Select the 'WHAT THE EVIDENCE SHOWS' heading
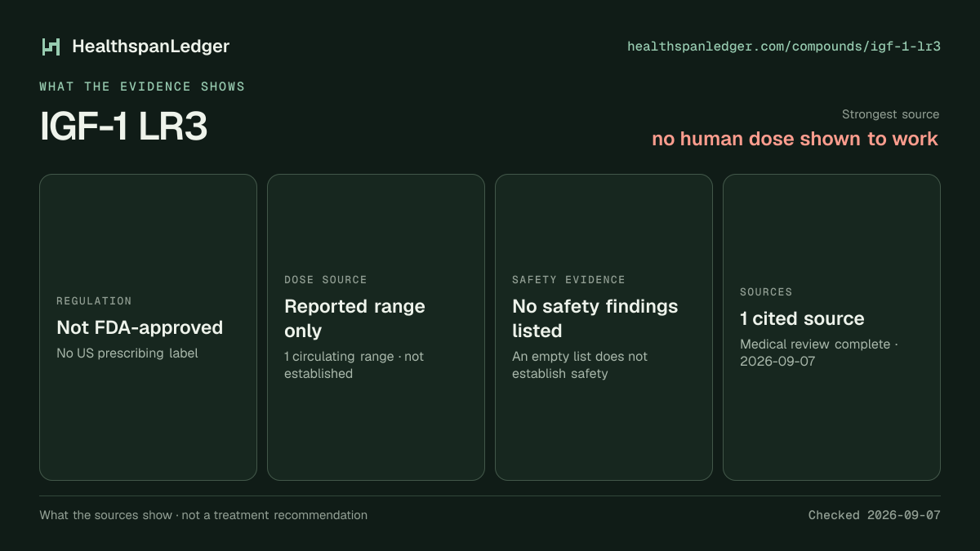Screen dimensions: 980x551 [142, 87]
